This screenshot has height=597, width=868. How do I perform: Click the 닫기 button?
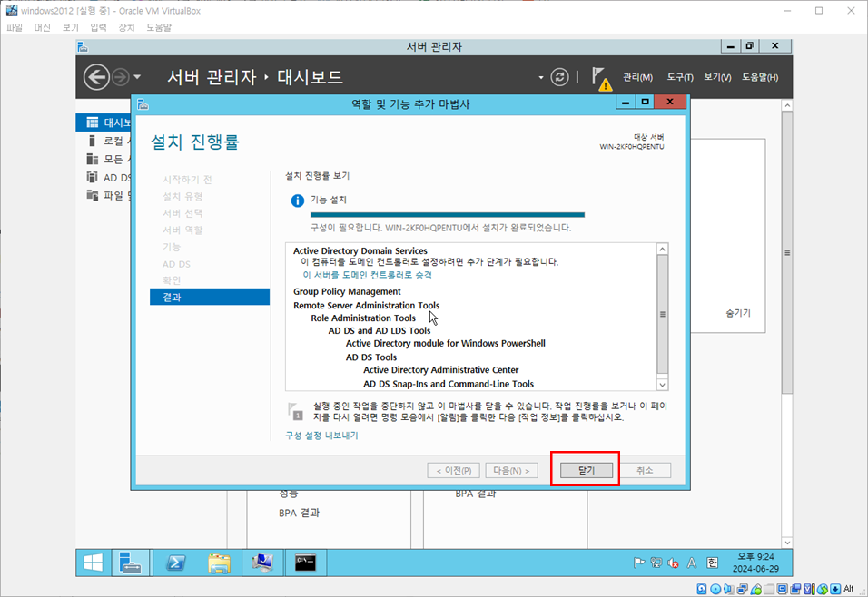point(587,470)
